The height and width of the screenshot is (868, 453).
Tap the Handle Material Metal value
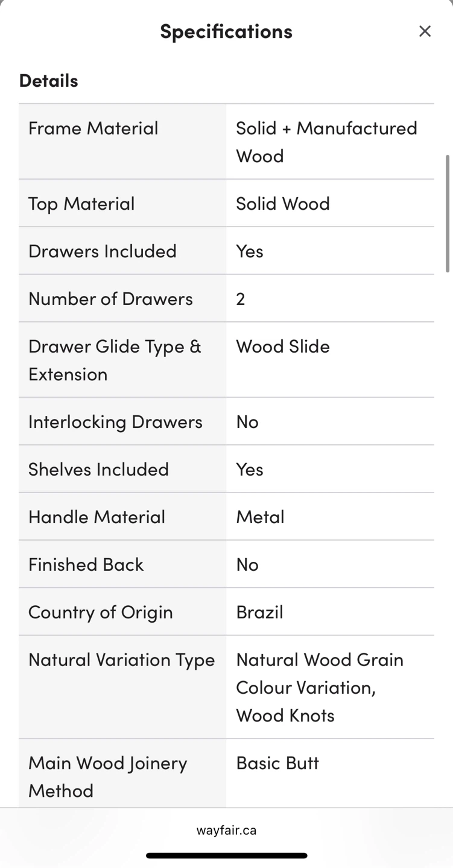point(260,517)
